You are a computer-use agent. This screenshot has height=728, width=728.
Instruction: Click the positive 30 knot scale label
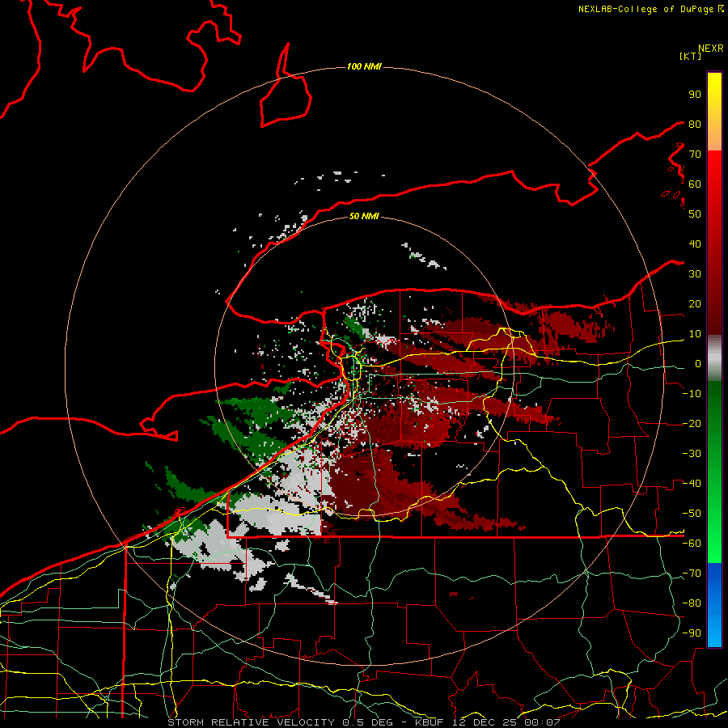point(695,274)
